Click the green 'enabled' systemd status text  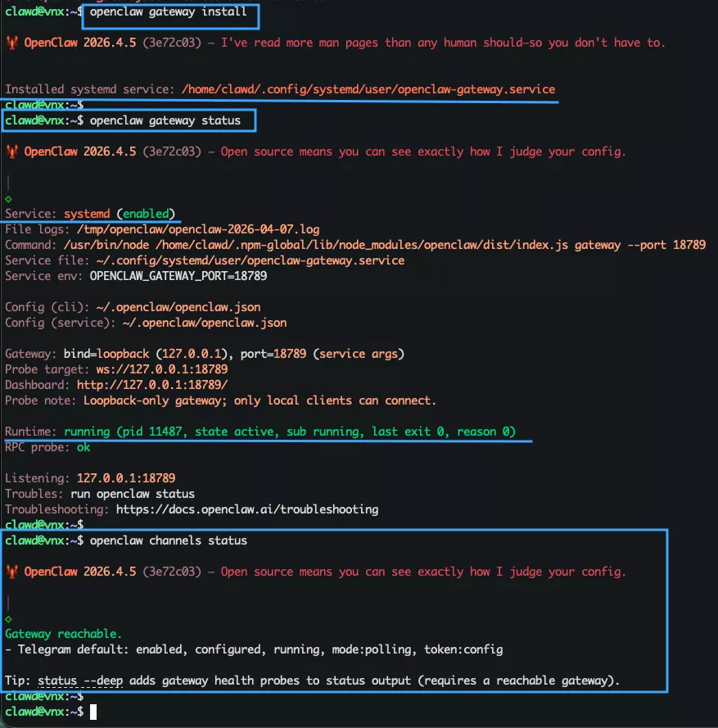(147, 214)
